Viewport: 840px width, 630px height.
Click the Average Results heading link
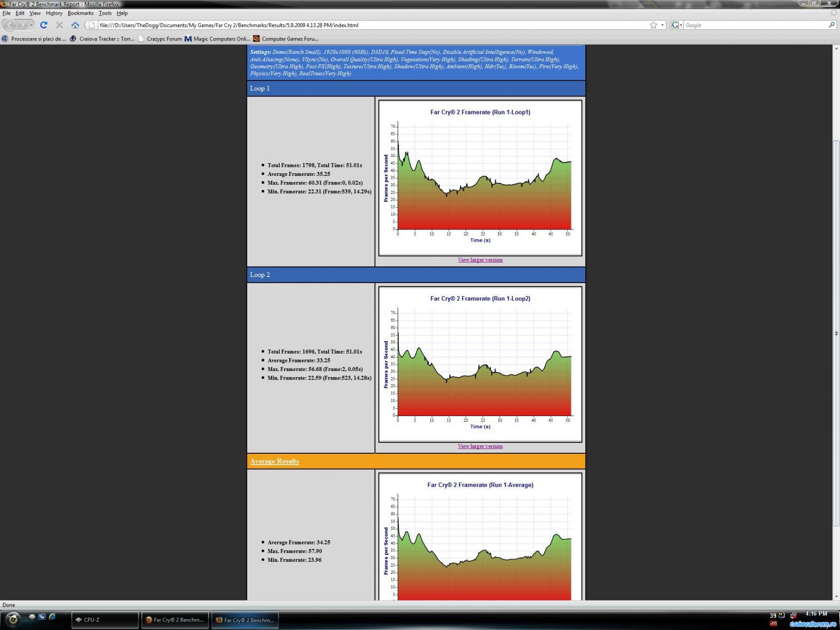pyautogui.click(x=275, y=461)
